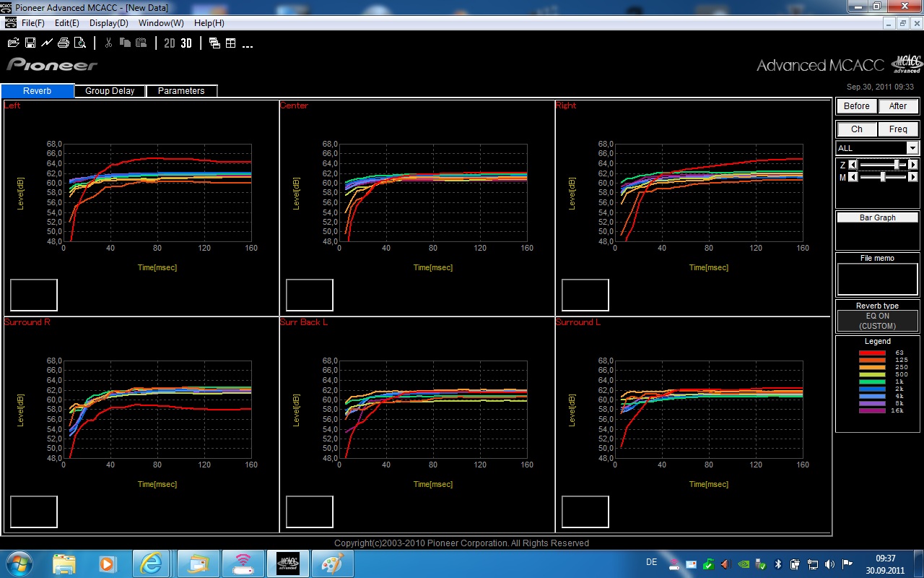Image resolution: width=924 pixels, height=578 pixels.
Task: Toggle the Before measurement view
Action: coord(857,106)
